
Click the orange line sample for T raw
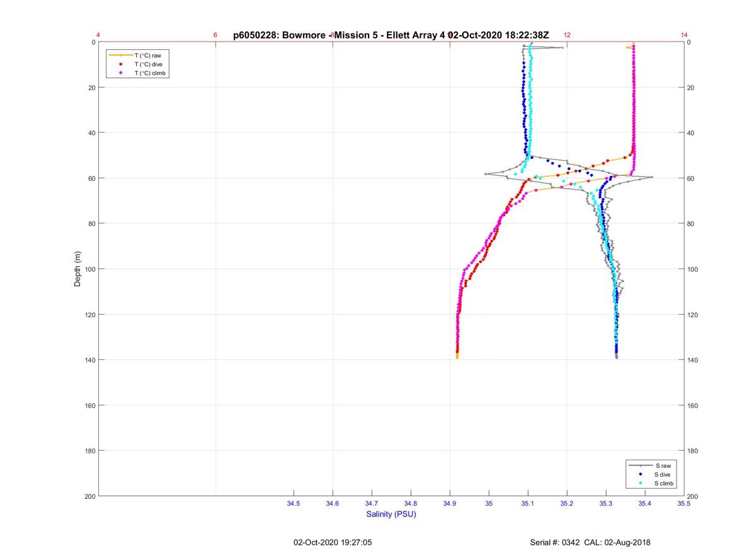click(x=120, y=55)
